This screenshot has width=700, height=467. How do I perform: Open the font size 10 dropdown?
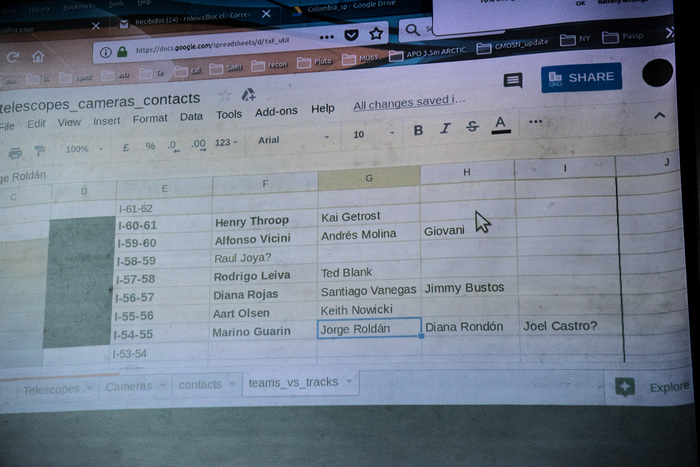(x=372, y=134)
